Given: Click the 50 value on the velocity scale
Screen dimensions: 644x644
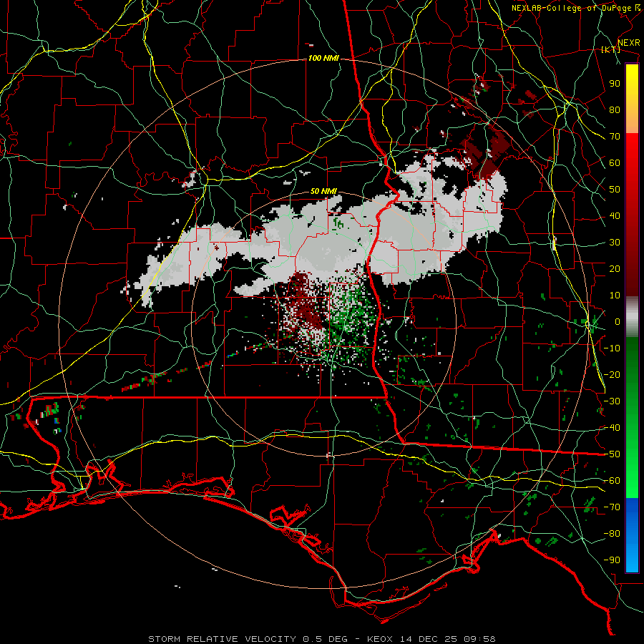Looking at the screenshot, I should [615, 190].
